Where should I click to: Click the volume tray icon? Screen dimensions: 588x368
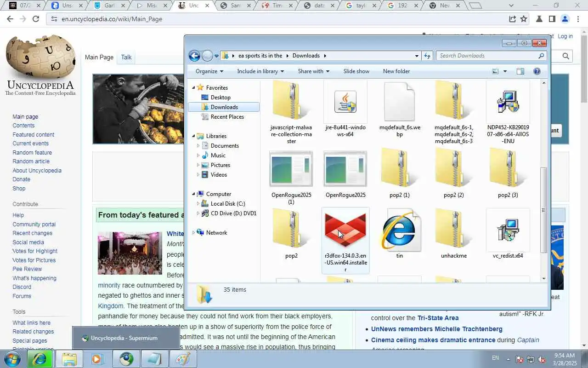542,359
